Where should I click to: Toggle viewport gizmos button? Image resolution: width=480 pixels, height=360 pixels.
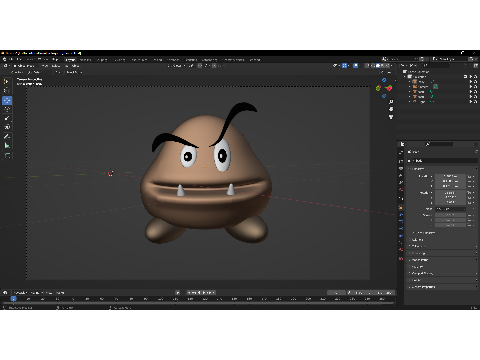345,66
